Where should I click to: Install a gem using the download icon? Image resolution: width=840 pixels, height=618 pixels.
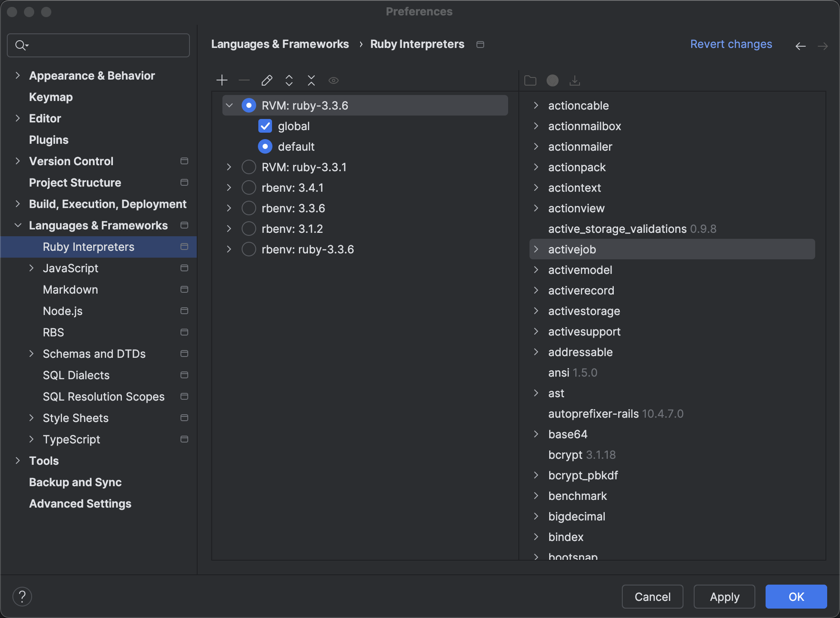574,80
